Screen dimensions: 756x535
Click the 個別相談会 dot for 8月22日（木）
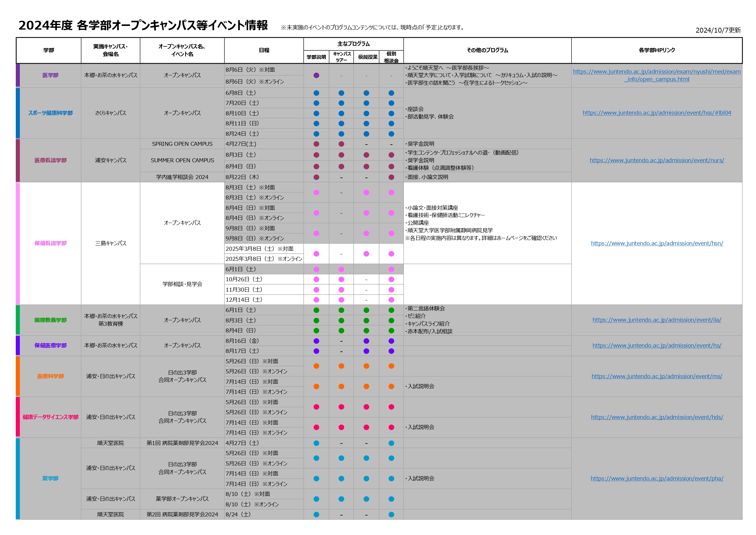coord(391,177)
